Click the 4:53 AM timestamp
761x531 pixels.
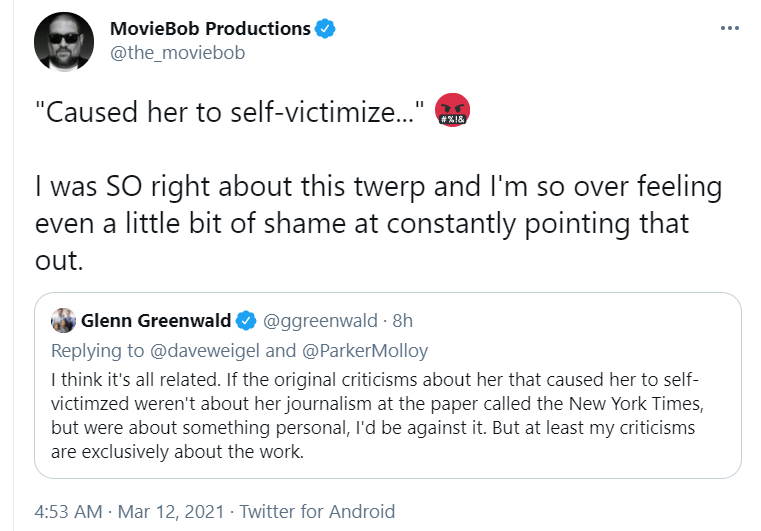(68, 512)
